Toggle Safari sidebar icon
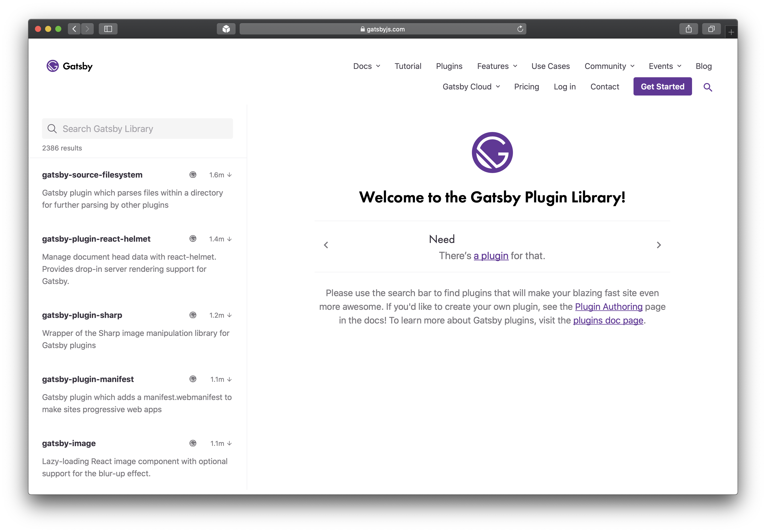This screenshot has height=532, width=766. 108,29
